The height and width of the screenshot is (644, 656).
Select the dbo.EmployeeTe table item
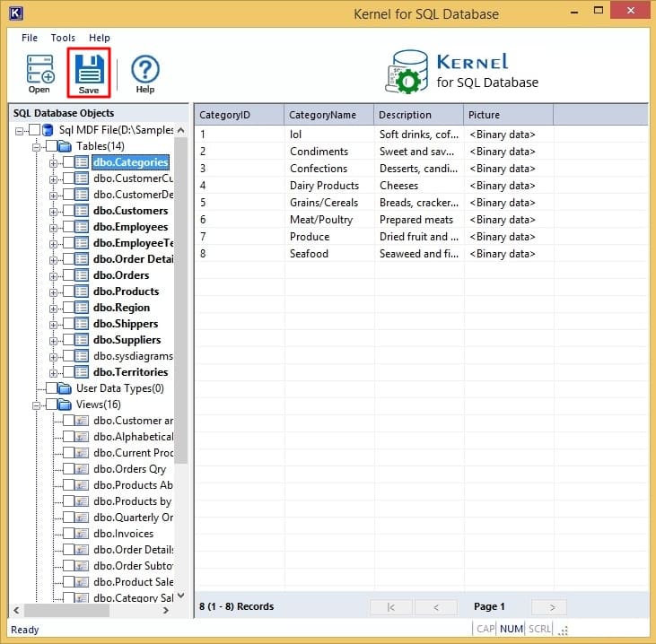click(x=133, y=243)
